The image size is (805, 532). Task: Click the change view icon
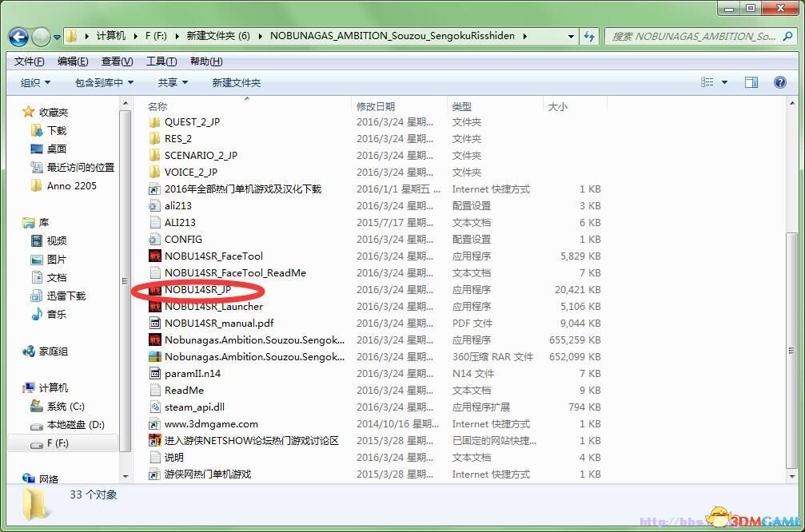click(x=707, y=82)
